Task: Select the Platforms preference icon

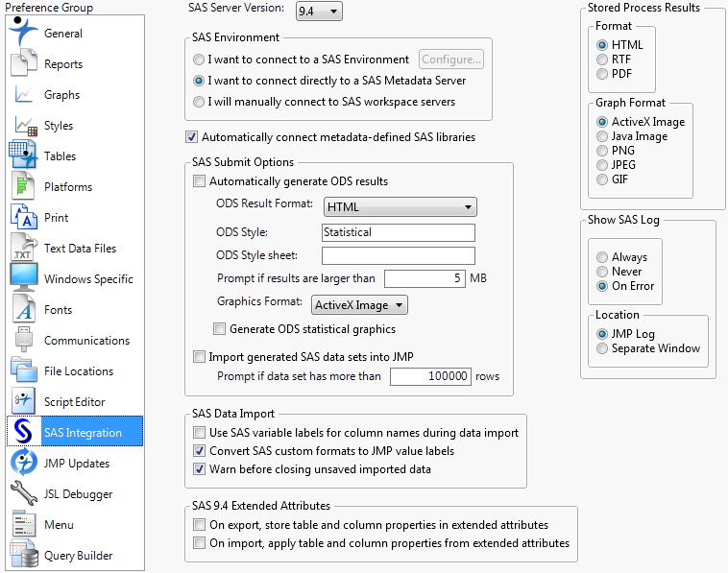Action: tap(22, 185)
